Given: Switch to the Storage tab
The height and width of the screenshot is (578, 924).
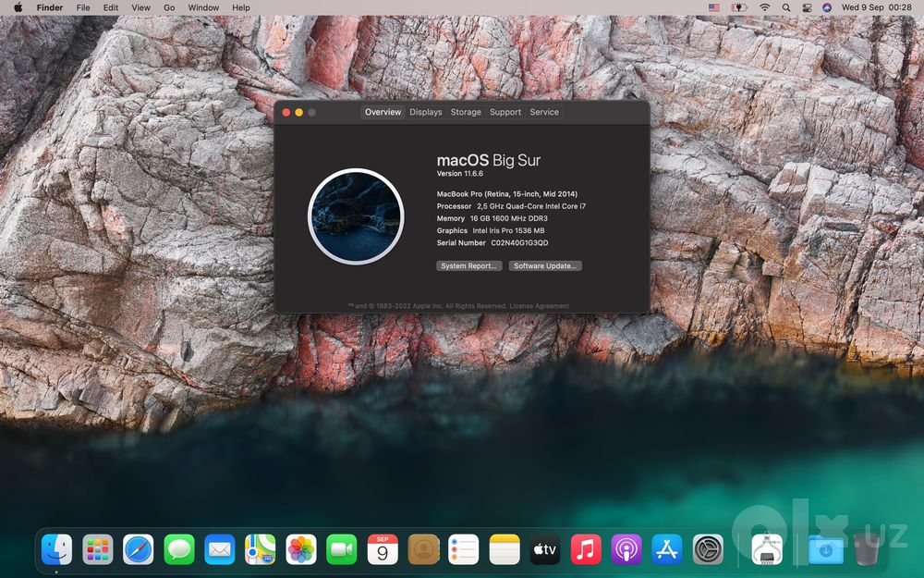Looking at the screenshot, I should click(466, 112).
